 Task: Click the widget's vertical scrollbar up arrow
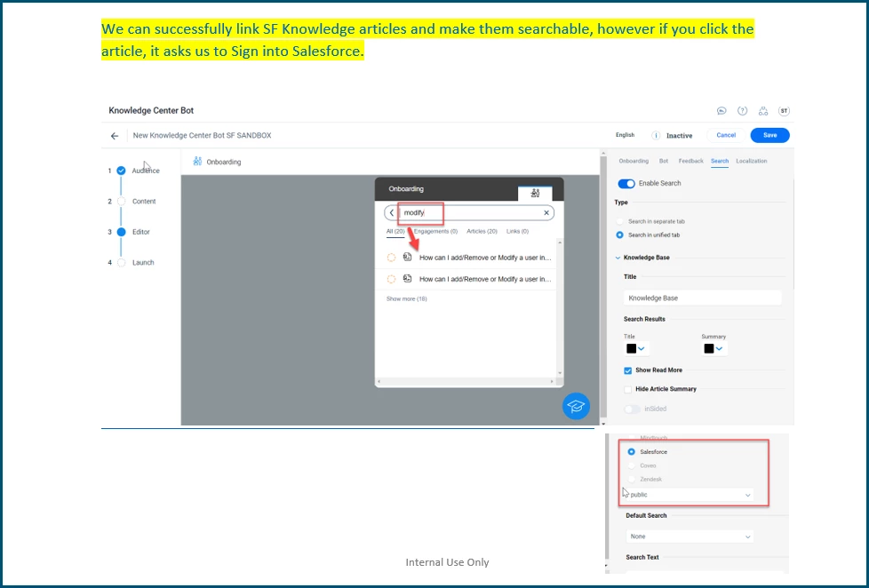[x=560, y=242]
